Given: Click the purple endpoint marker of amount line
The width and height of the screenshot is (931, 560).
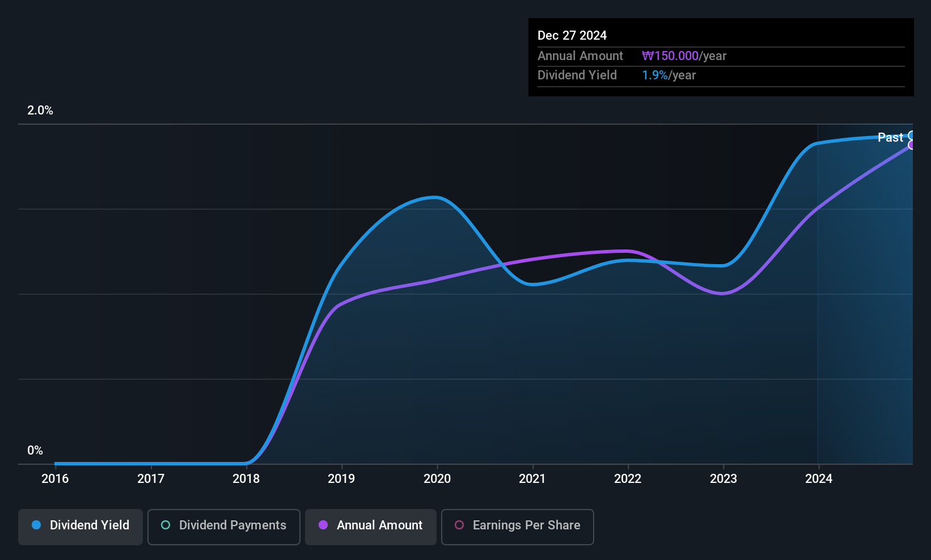Looking at the screenshot, I should coord(912,145).
